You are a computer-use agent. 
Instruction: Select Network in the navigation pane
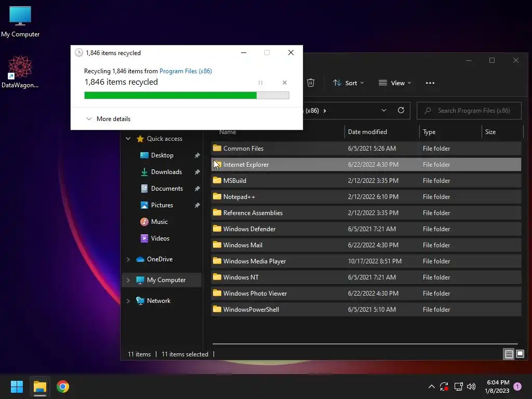click(x=158, y=301)
